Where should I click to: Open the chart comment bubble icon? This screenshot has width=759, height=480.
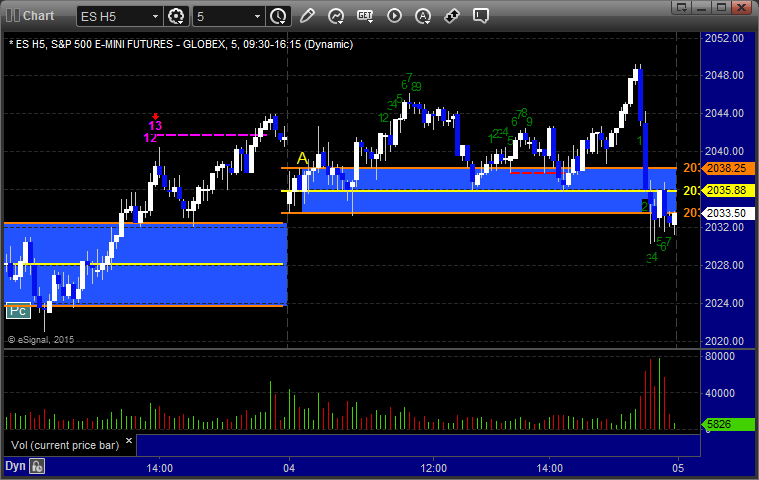pyautogui.click(x=481, y=16)
